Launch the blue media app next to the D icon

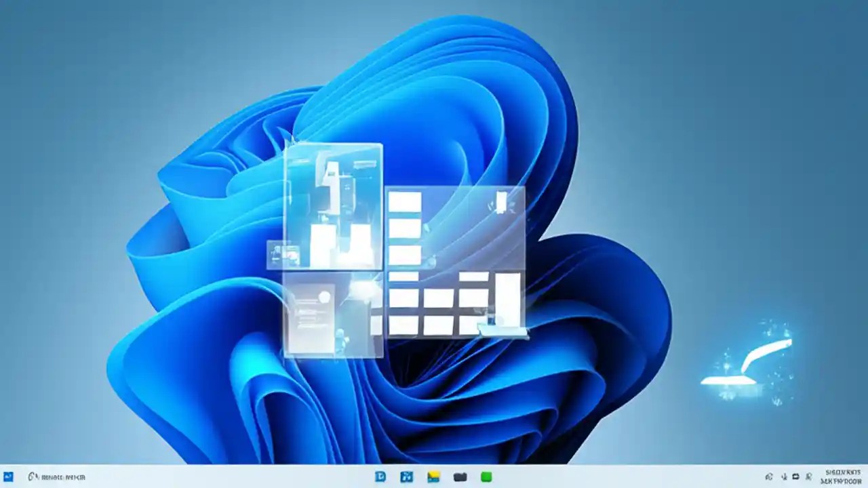point(407,476)
